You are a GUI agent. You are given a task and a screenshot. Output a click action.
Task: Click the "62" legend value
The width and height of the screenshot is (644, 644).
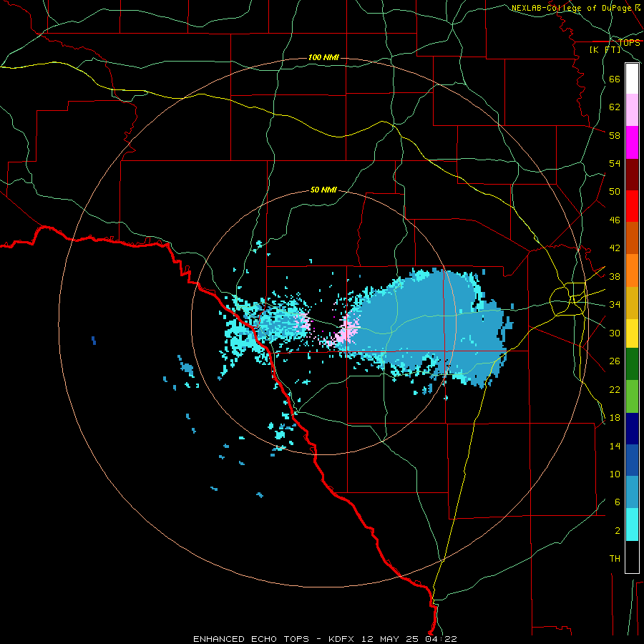[615, 107]
